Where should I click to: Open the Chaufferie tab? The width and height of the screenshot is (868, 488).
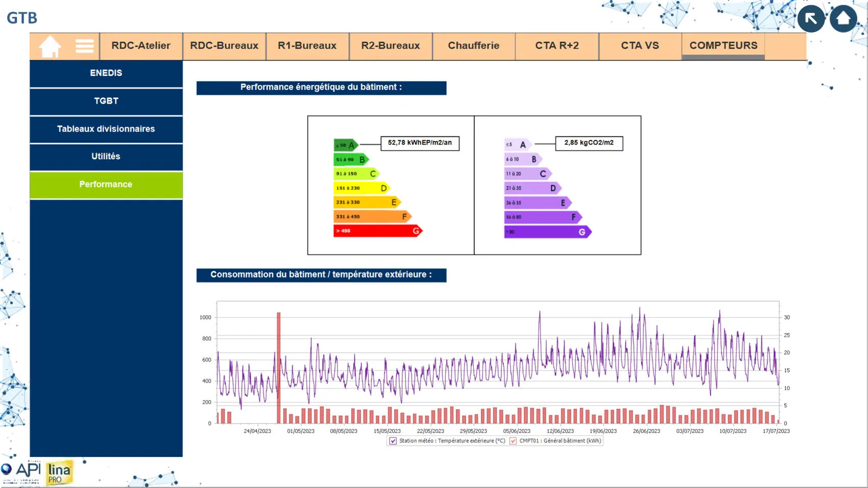point(473,46)
